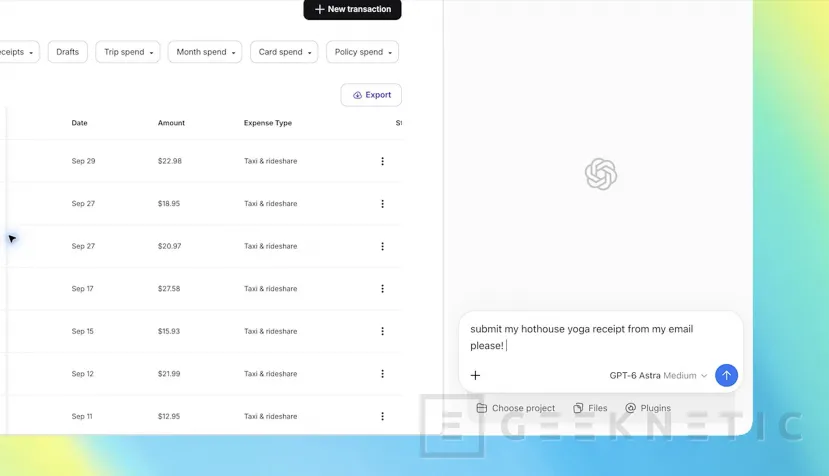Click the Sep 11 date cell

82,416
